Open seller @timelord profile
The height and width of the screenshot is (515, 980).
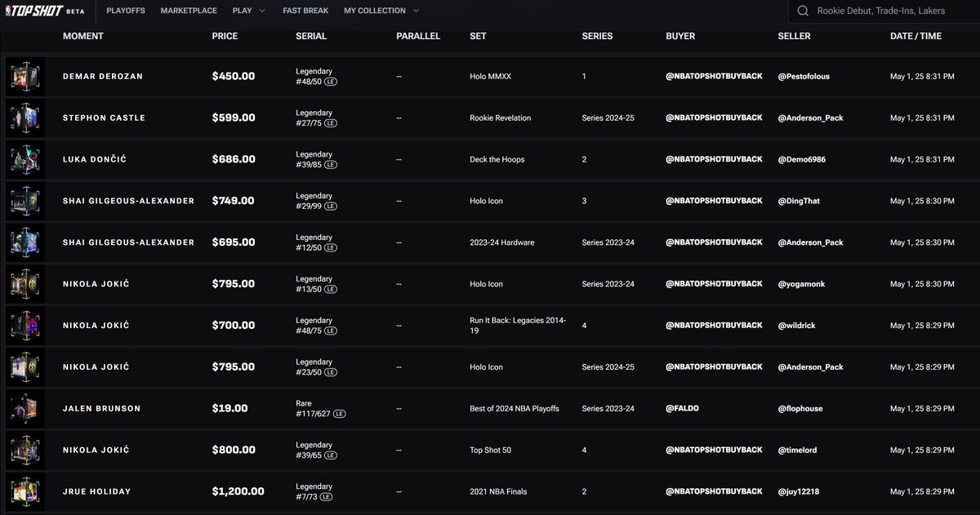[799, 450]
